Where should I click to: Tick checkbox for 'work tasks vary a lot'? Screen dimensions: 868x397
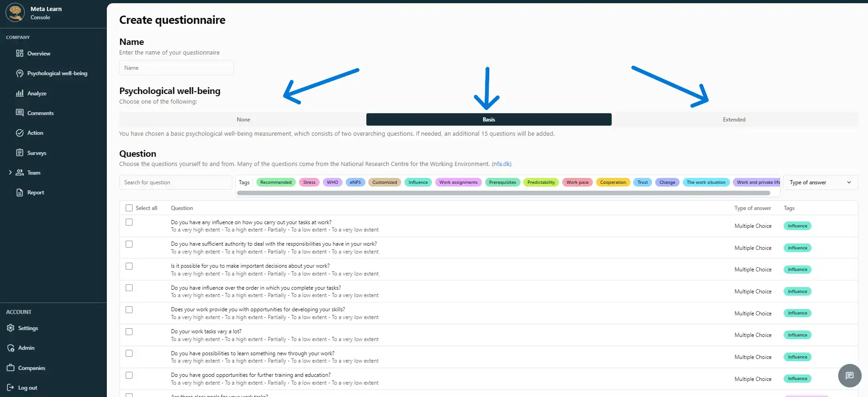(129, 332)
